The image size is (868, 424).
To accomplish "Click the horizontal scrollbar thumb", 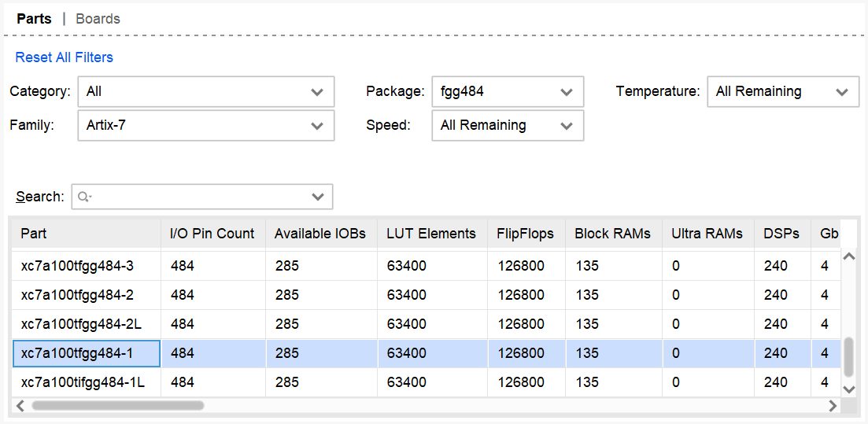I will (x=118, y=406).
